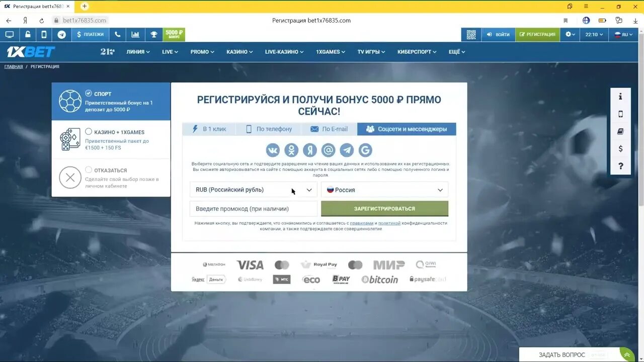Viewport: 644px width, 362px height.
Task: Switch to В 1 клик tab
Action: 209,129
